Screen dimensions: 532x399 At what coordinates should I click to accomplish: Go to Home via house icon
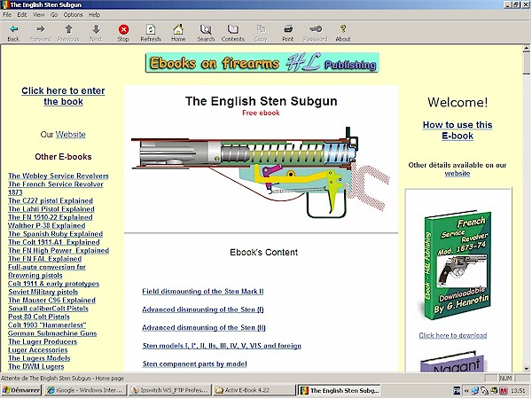(178, 29)
